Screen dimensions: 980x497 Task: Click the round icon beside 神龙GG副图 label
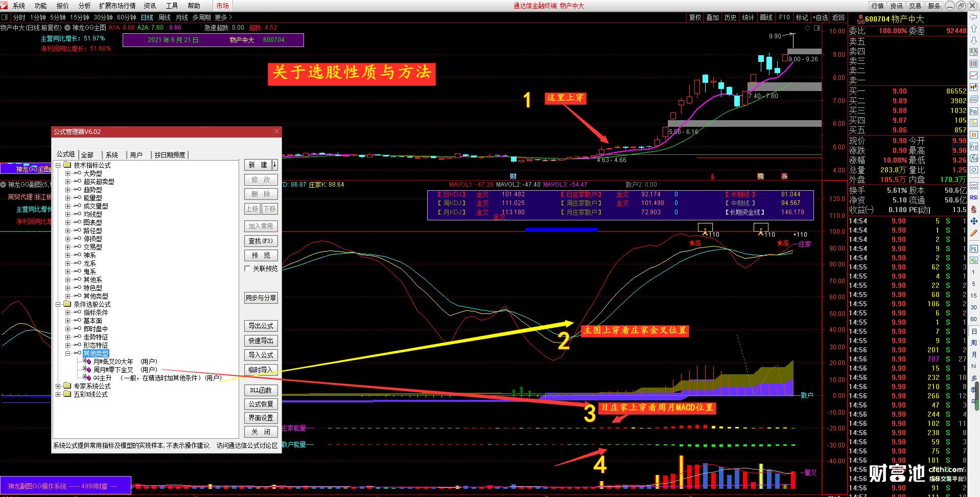pyautogui.click(x=4, y=185)
